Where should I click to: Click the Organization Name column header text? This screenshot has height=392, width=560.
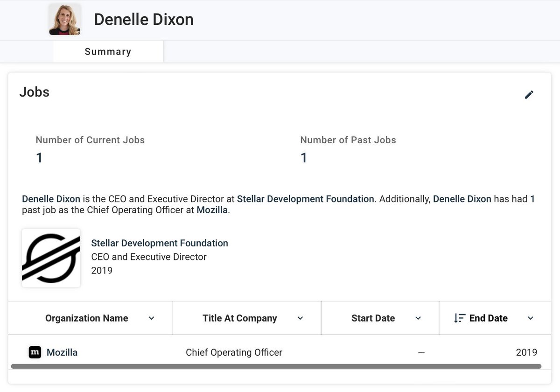point(87,318)
